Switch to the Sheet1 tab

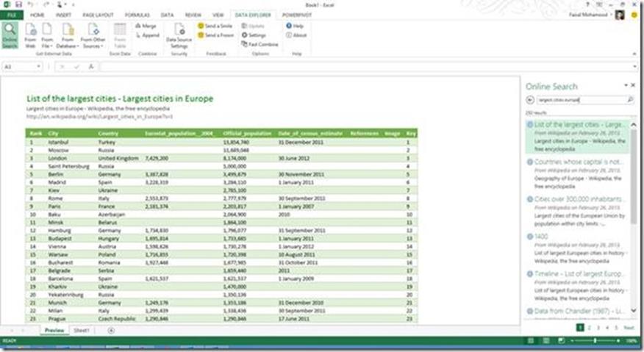[x=82, y=330]
